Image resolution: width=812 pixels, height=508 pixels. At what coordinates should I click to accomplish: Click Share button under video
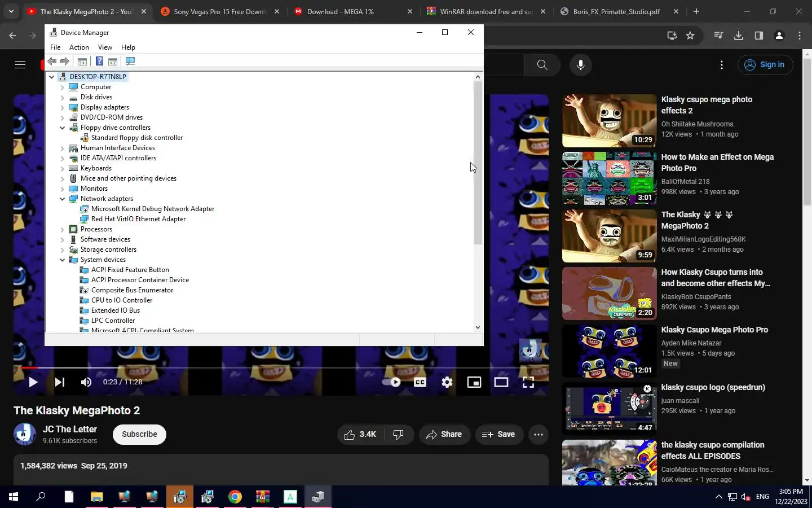pyautogui.click(x=444, y=434)
